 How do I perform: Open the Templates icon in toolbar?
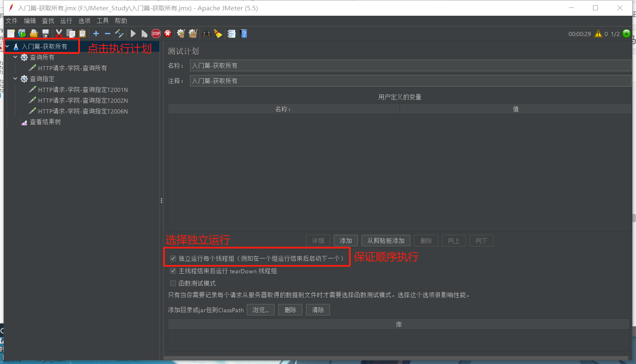coord(22,34)
